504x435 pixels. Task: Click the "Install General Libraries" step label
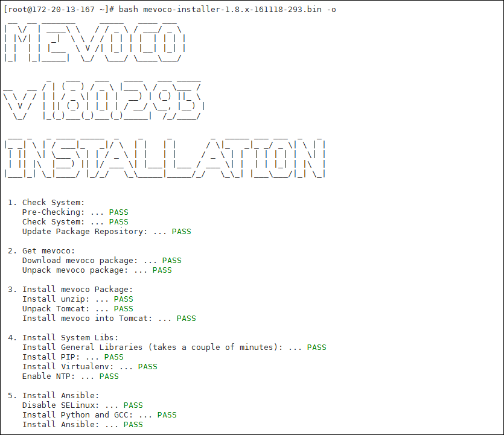[x=82, y=347]
